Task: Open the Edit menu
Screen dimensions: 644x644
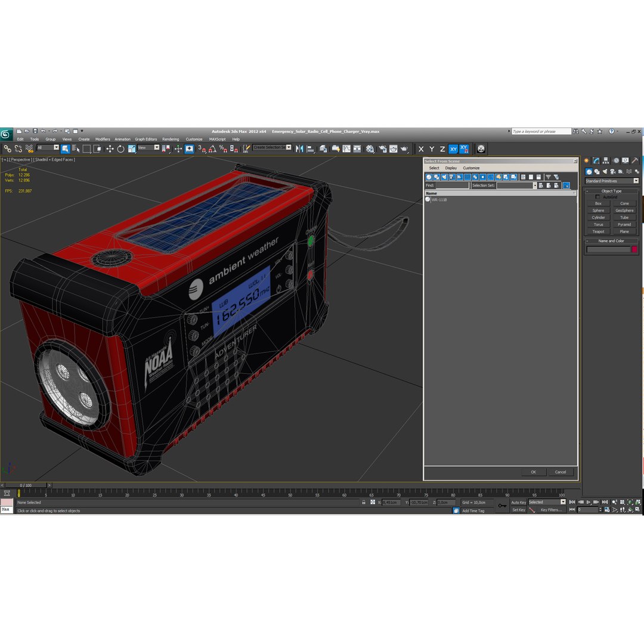Action: pos(20,139)
